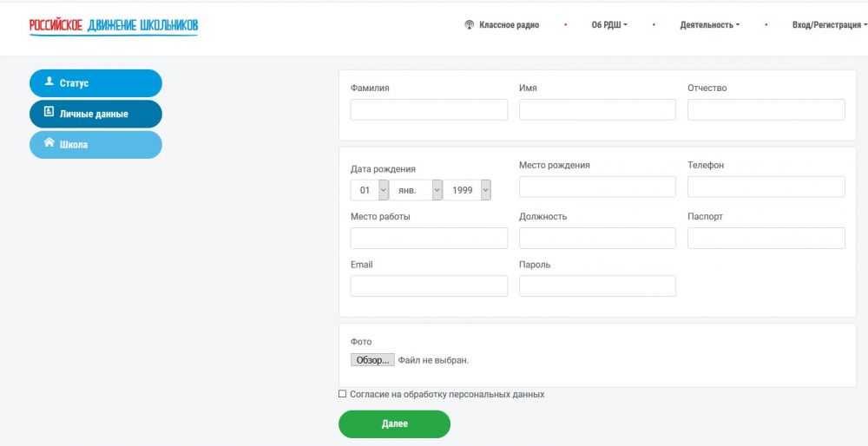868x446 pixels.
Task: Click the Российское движение школьников logo
Action: (114, 26)
